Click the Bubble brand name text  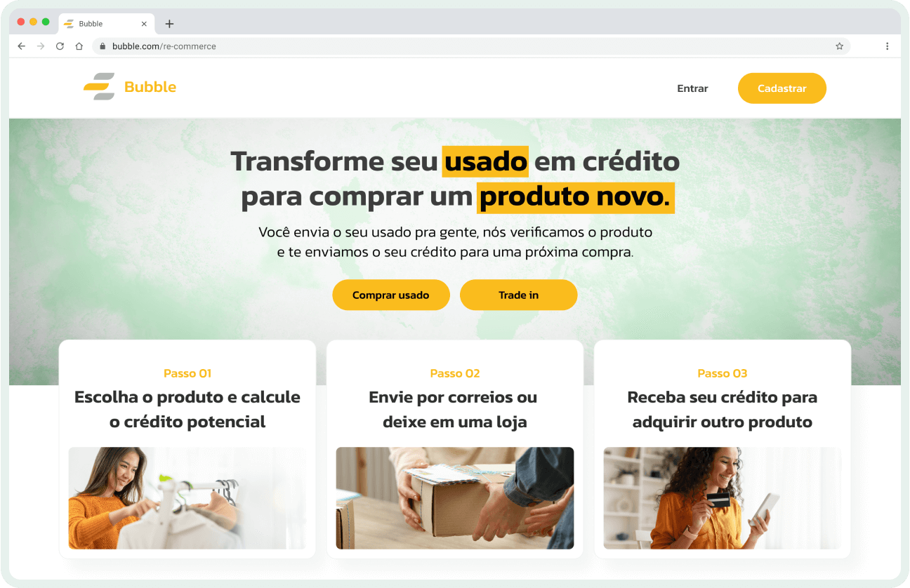(150, 87)
